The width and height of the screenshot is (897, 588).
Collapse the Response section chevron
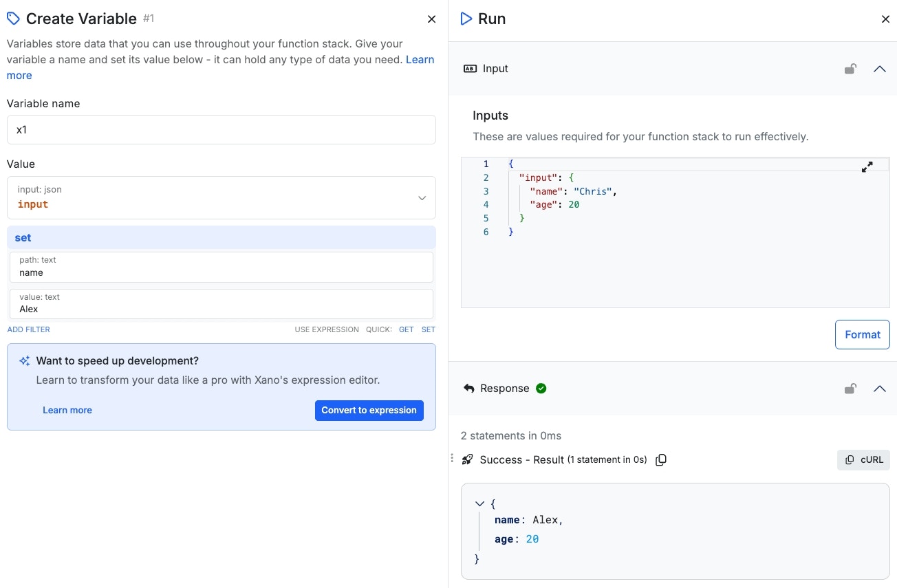coord(879,389)
